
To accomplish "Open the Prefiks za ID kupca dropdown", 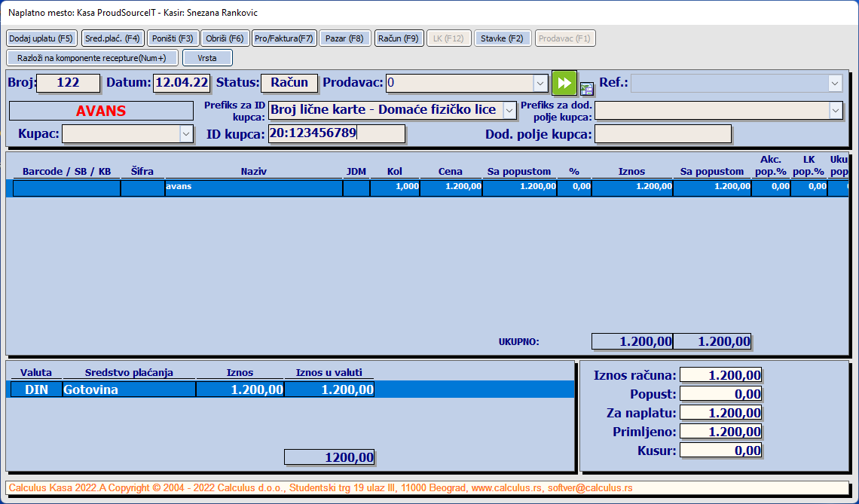I will (x=509, y=110).
